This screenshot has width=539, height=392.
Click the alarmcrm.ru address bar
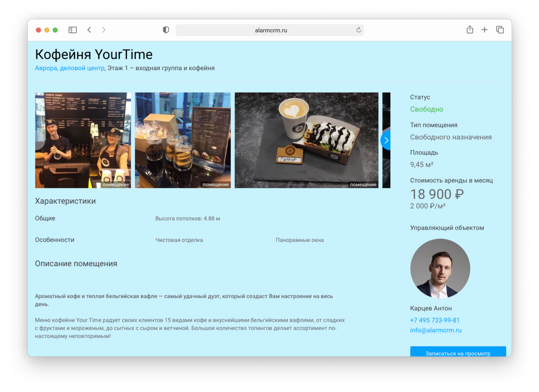[x=269, y=30]
